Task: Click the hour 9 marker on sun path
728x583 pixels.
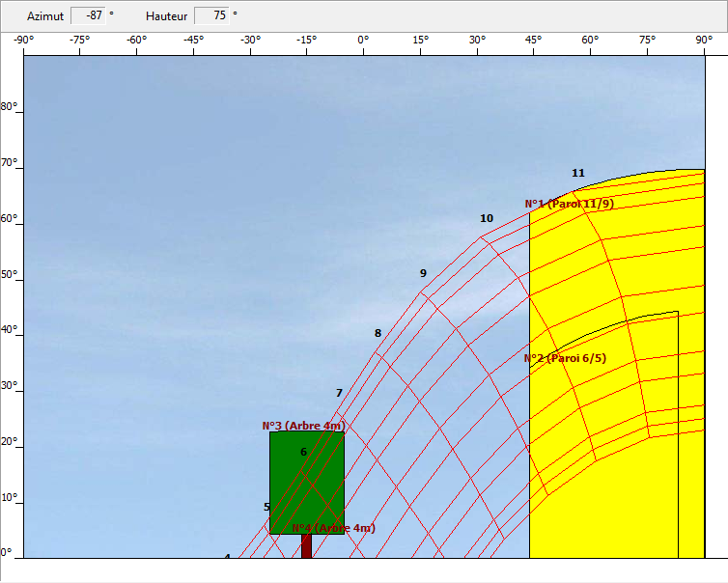Action: coord(423,273)
